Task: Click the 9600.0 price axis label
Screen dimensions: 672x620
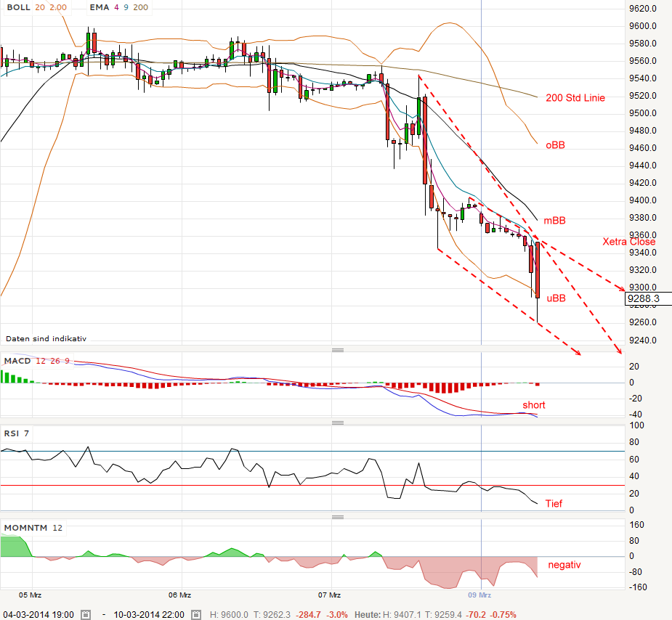Action: click(642, 26)
